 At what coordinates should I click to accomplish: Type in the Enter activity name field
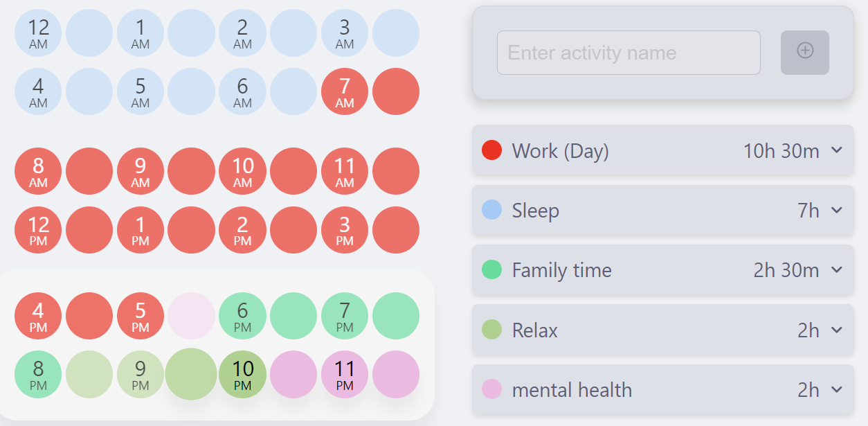pyautogui.click(x=629, y=53)
